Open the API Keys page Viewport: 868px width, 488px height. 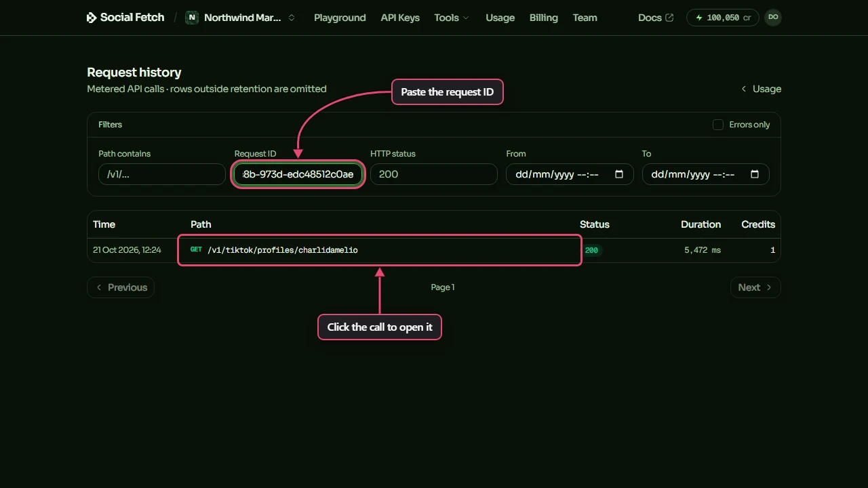[x=400, y=18]
